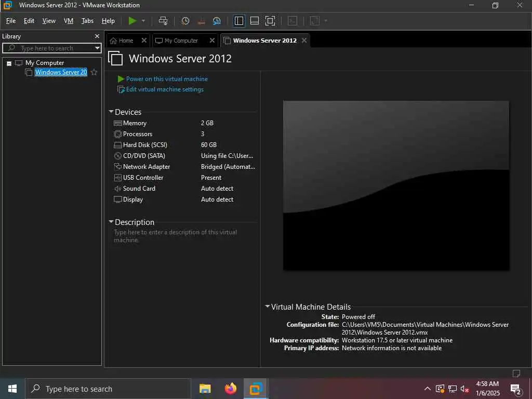
Task: Click the Network Adapter device row
Action: click(184, 167)
